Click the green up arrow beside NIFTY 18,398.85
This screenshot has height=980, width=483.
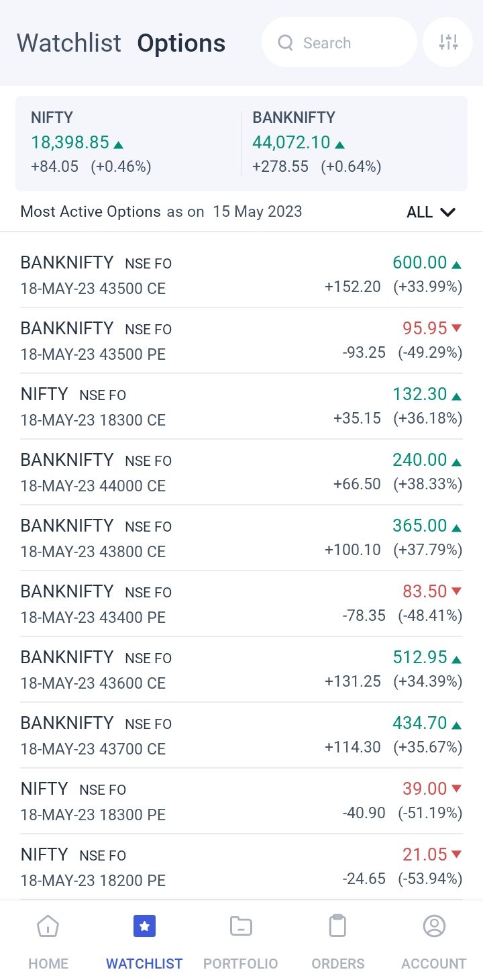pyautogui.click(x=119, y=144)
